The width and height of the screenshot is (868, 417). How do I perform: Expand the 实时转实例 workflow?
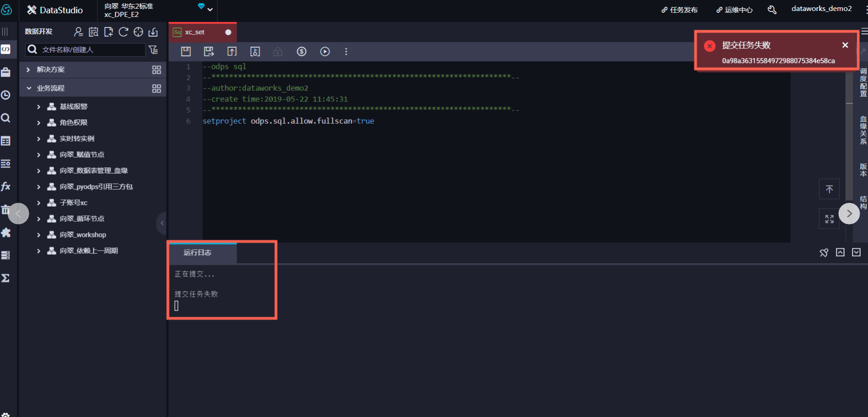tap(39, 139)
